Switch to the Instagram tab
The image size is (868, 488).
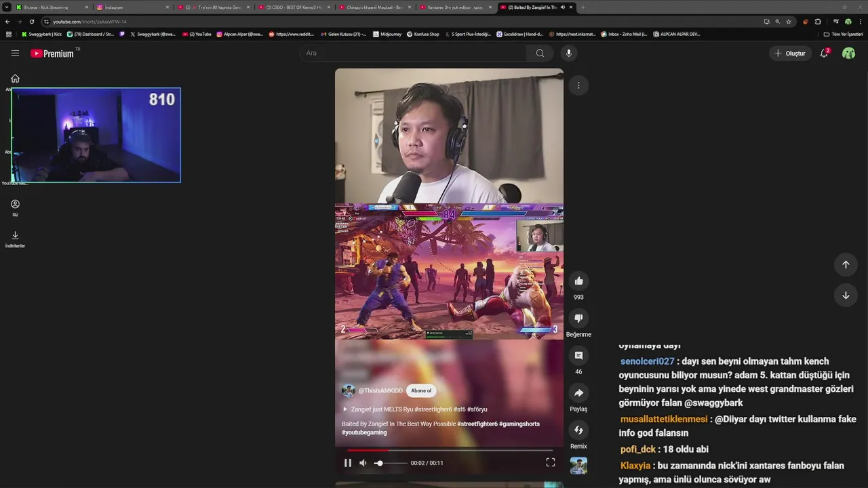132,7
